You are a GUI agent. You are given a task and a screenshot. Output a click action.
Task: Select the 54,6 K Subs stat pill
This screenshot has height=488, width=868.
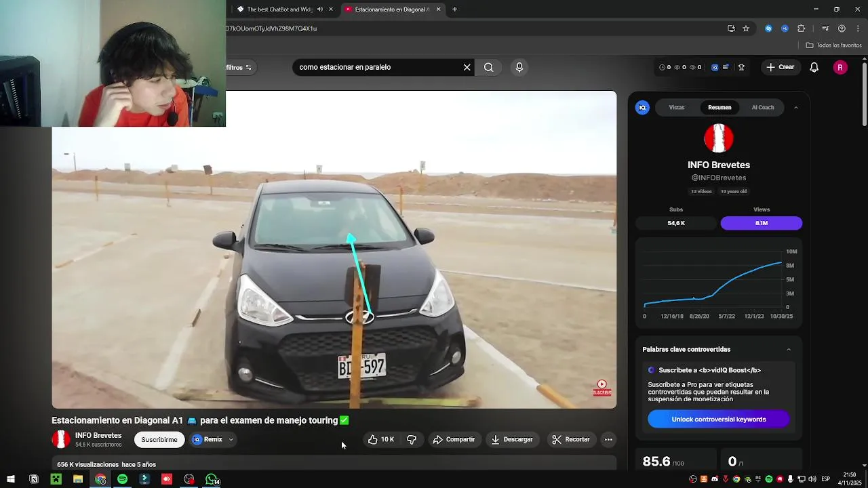pos(676,223)
